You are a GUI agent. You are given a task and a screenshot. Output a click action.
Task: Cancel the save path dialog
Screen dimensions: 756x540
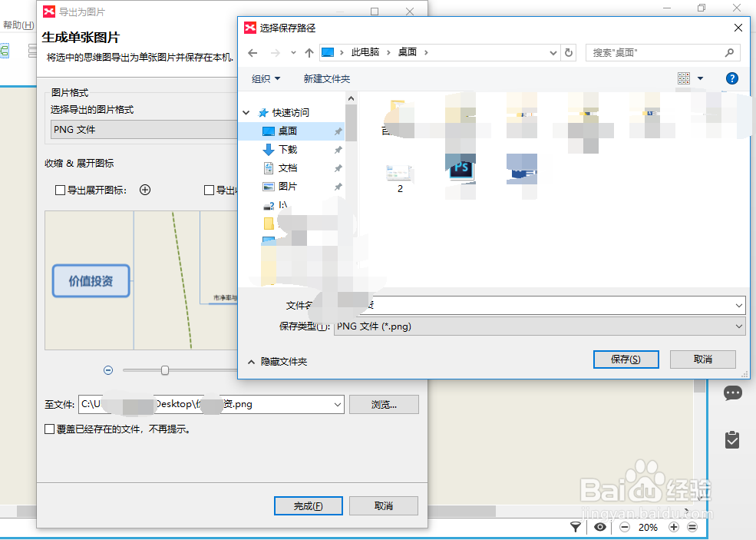(x=702, y=359)
